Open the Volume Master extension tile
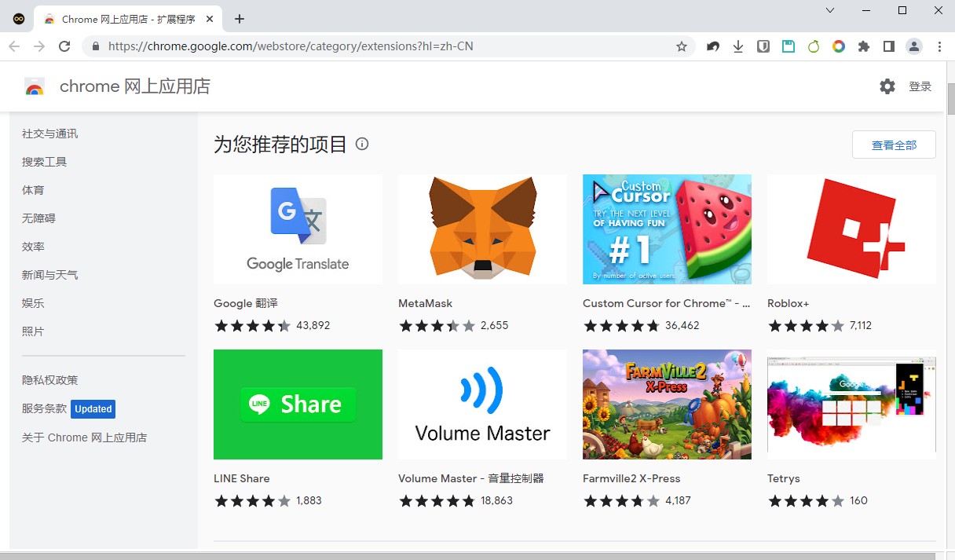Image resolution: width=955 pixels, height=560 pixels. pyautogui.click(x=482, y=404)
